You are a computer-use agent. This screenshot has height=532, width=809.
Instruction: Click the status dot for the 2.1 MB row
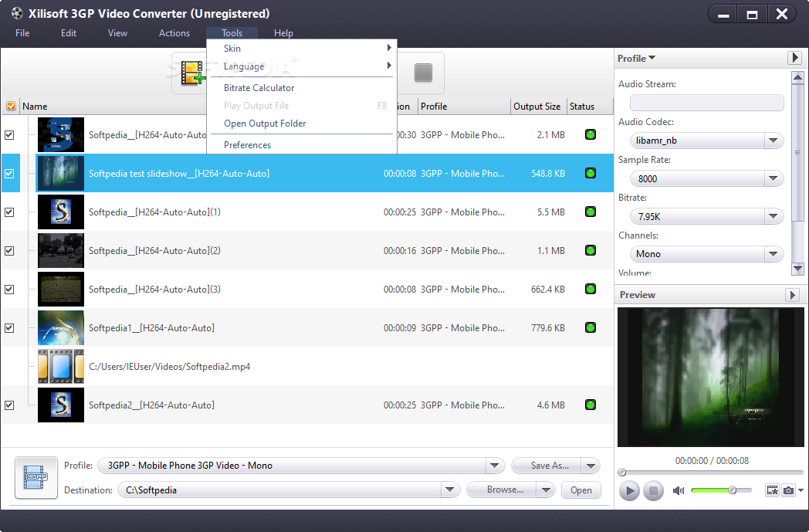pos(591,134)
